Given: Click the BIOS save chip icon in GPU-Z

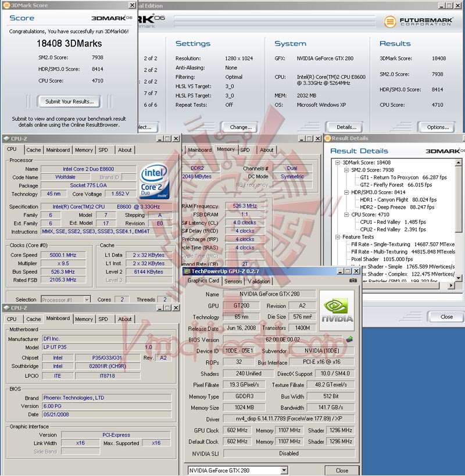Looking at the screenshot, I should point(349,339).
